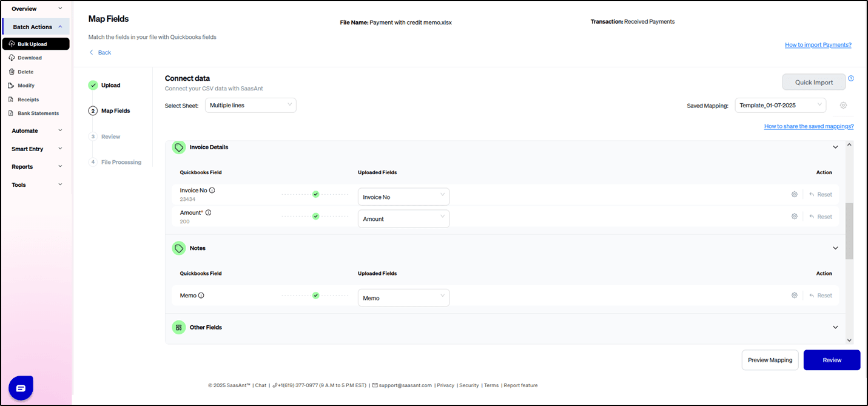Open Memo uploaded field dropdown
868x406 pixels.
click(x=403, y=298)
